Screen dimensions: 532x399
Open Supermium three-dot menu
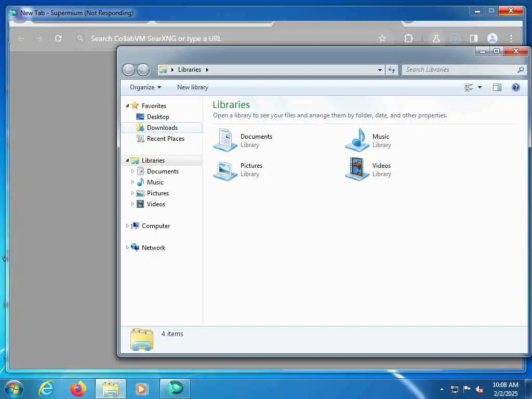click(x=511, y=38)
